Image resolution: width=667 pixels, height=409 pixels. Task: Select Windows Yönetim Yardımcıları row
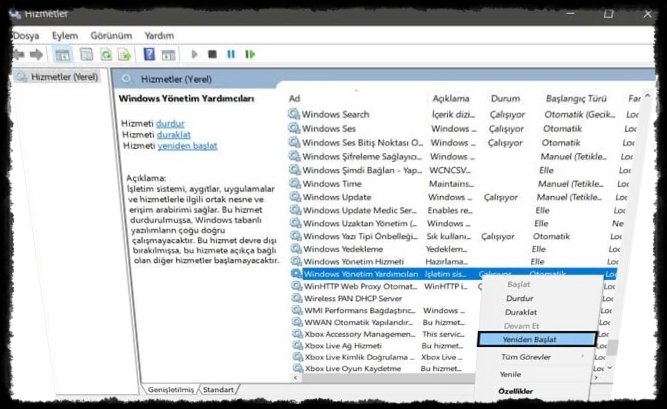[453, 274]
